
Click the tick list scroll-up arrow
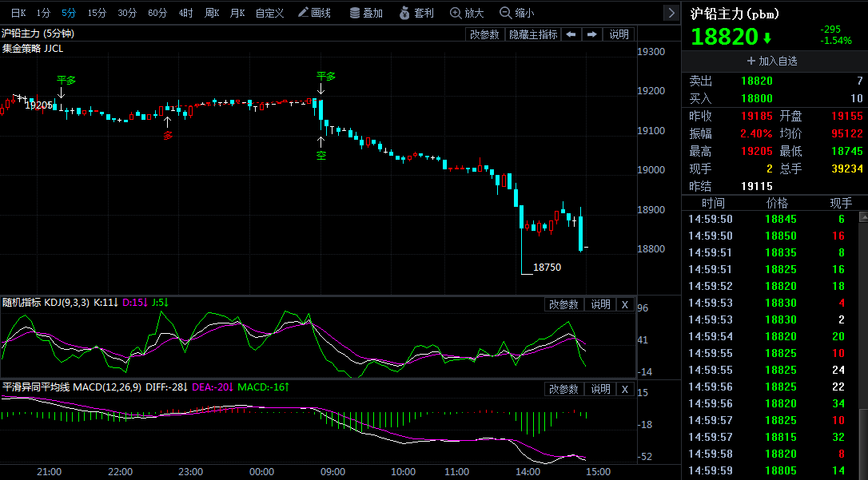pyautogui.click(x=863, y=216)
